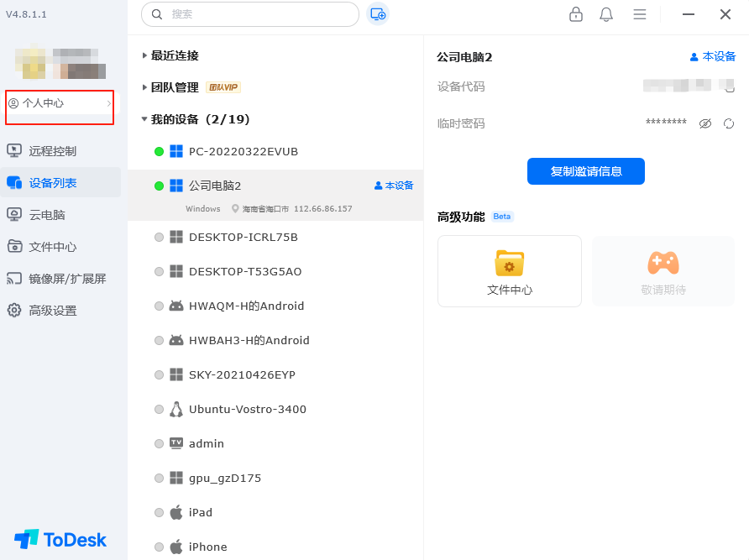Open 个人中心 personal center
The image size is (749, 560).
pyautogui.click(x=60, y=103)
